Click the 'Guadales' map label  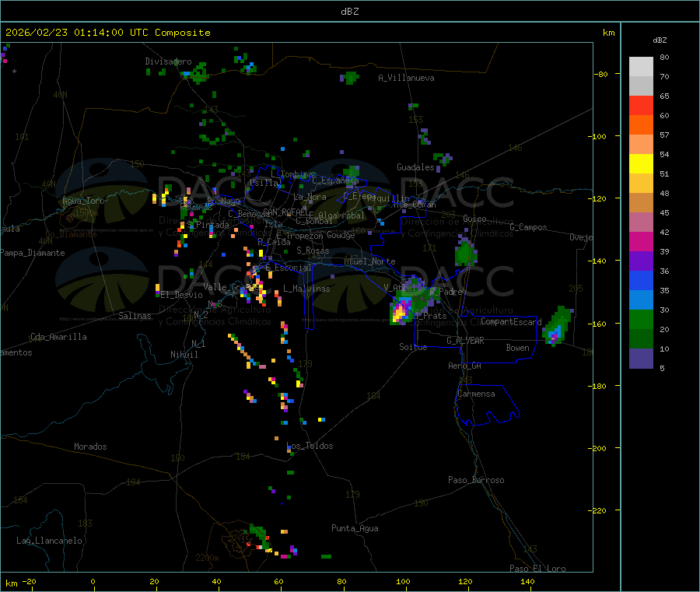coord(415,167)
